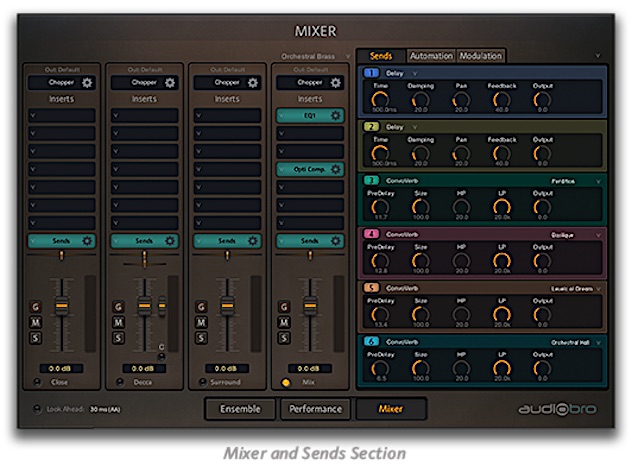Go to the Ensemble page
This screenshot has height=472, width=632.
[x=240, y=409]
